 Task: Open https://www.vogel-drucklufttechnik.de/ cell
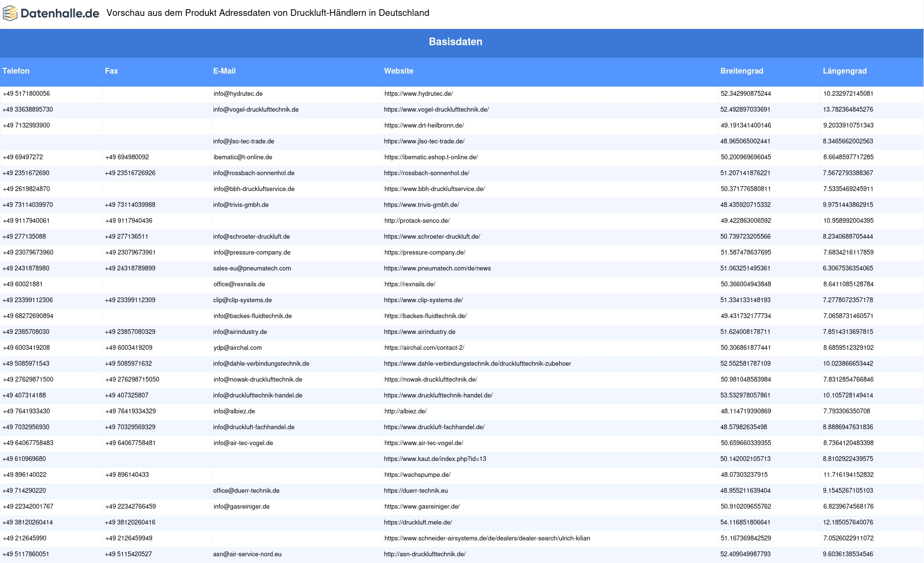click(436, 110)
